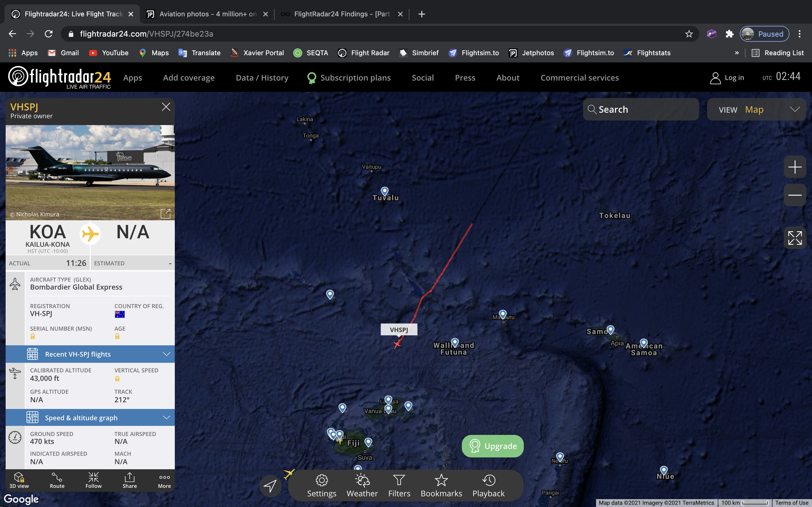Zoom in the map with plus
Viewport: 812px width, 507px height.
pos(795,167)
